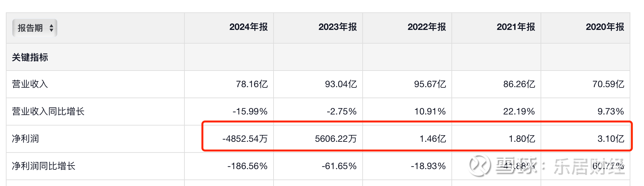Screen dimensions: 644x186
Task: Choose the 2021年报 column header
Action: tap(516, 27)
